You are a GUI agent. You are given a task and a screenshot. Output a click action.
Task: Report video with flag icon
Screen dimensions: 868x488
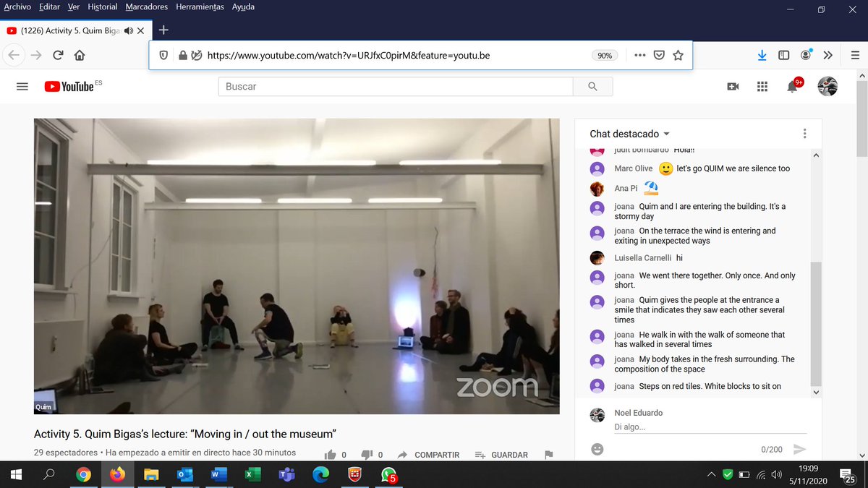[548, 455]
